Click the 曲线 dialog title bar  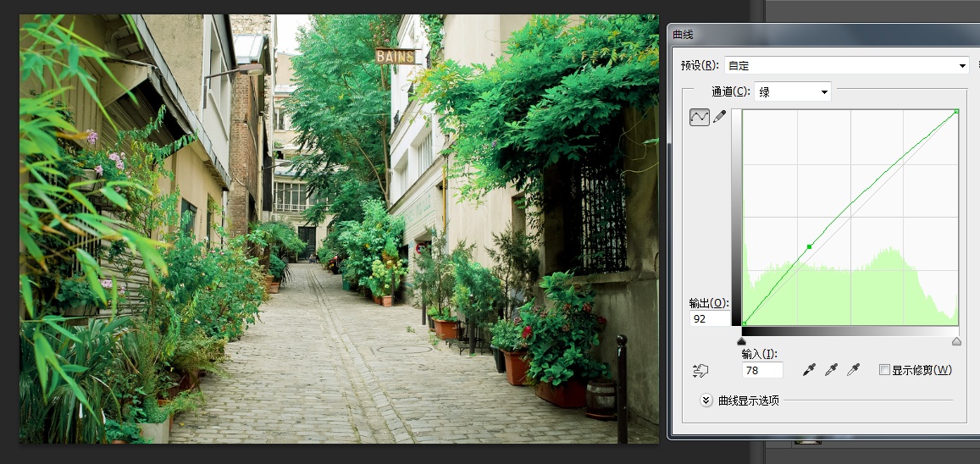824,35
